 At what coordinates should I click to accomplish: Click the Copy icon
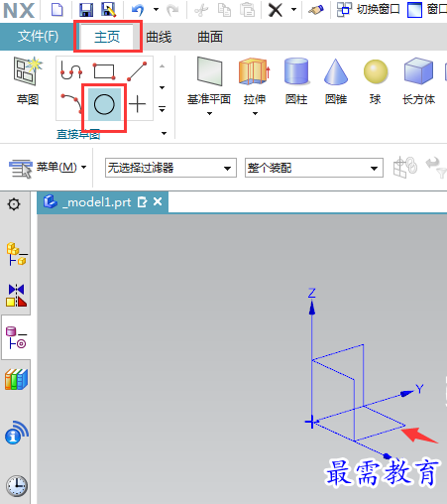pyautogui.click(x=224, y=10)
